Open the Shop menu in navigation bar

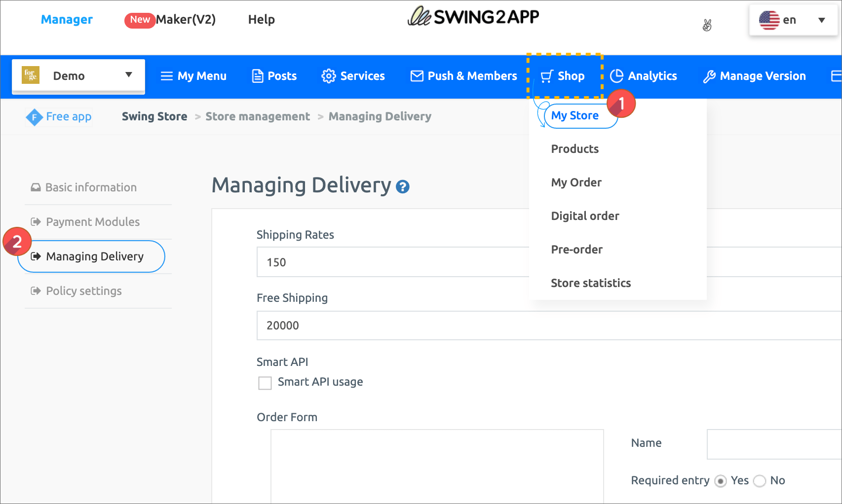(564, 76)
